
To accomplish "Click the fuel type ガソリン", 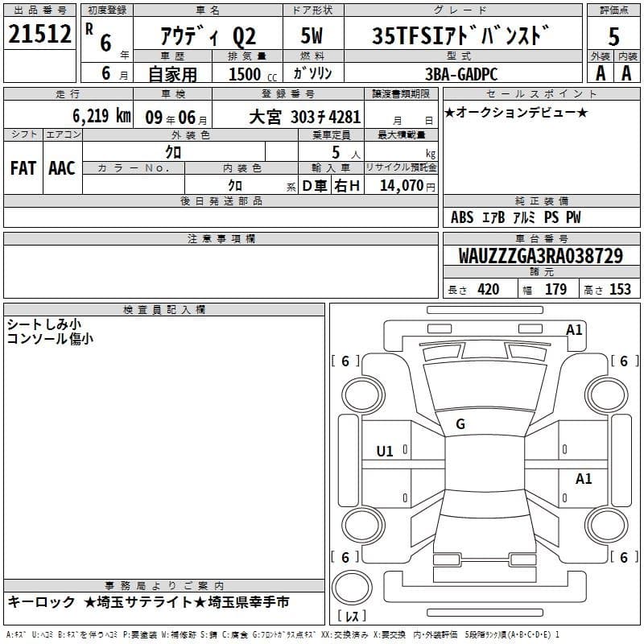I will (312, 73).
